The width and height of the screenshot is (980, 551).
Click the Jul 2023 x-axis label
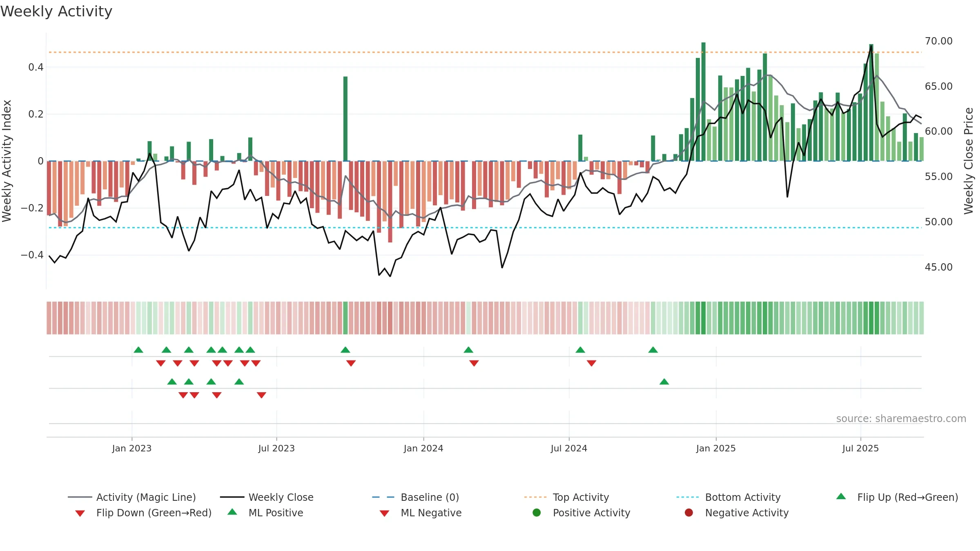[276, 448]
